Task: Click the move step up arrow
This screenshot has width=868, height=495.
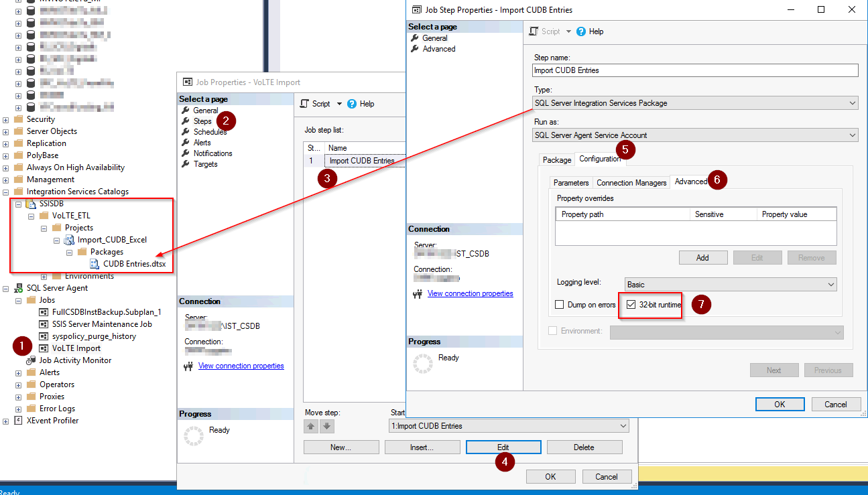Action: click(310, 426)
